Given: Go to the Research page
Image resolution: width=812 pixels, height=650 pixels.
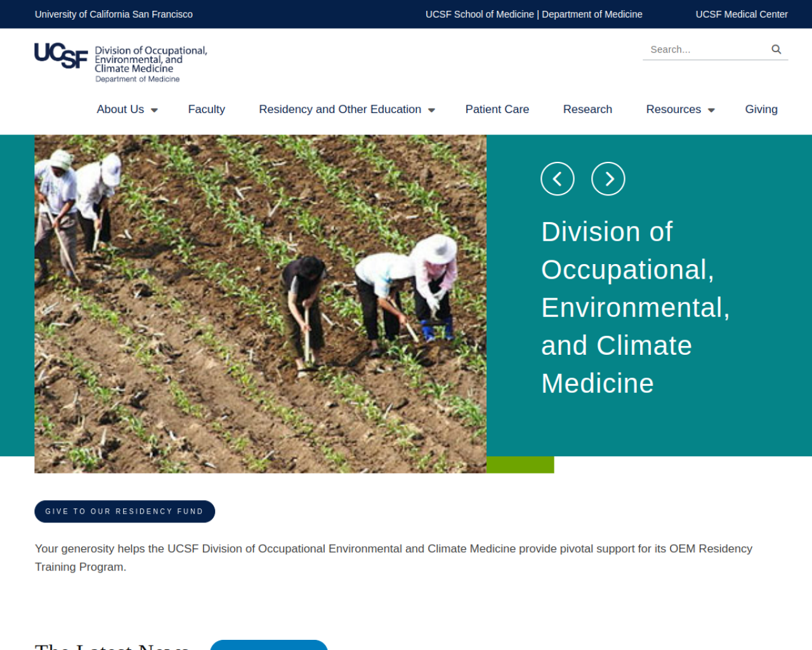Looking at the screenshot, I should click(x=587, y=109).
